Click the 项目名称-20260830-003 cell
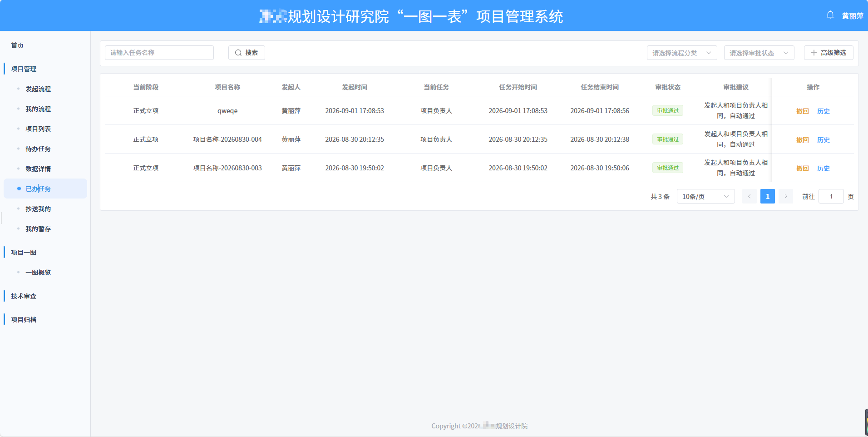Viewport: 868px width, 437px height. coord(227,168)
